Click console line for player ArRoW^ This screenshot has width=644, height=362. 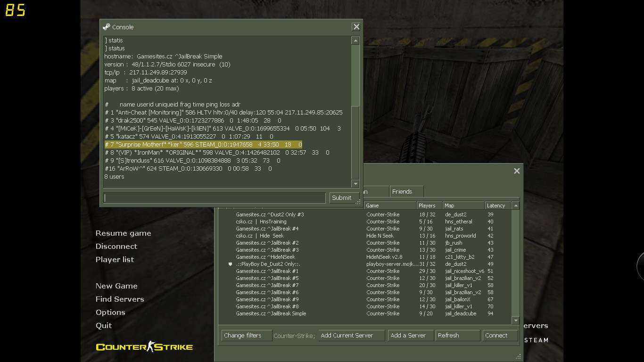click(x=188, y=168)
